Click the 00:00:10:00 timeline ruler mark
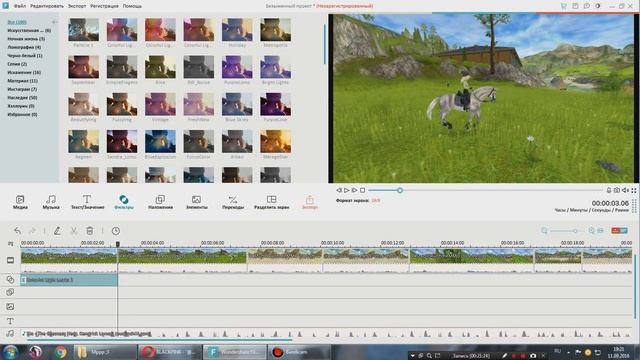This screenshot has width=640, height=360. coord(332,243)
